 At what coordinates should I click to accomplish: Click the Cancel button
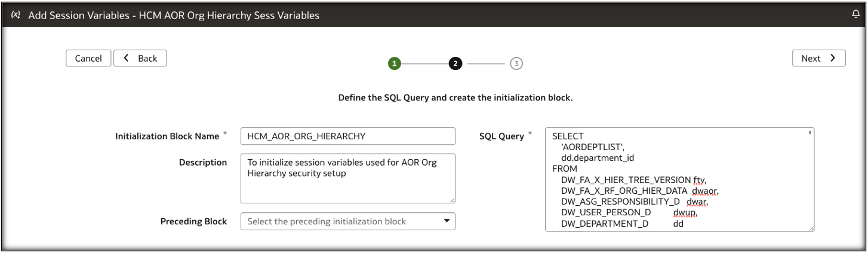[88, 58]
